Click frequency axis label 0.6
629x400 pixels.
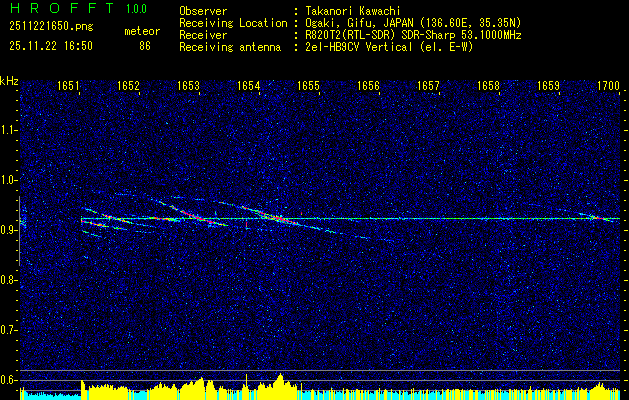tap(9, 380)
